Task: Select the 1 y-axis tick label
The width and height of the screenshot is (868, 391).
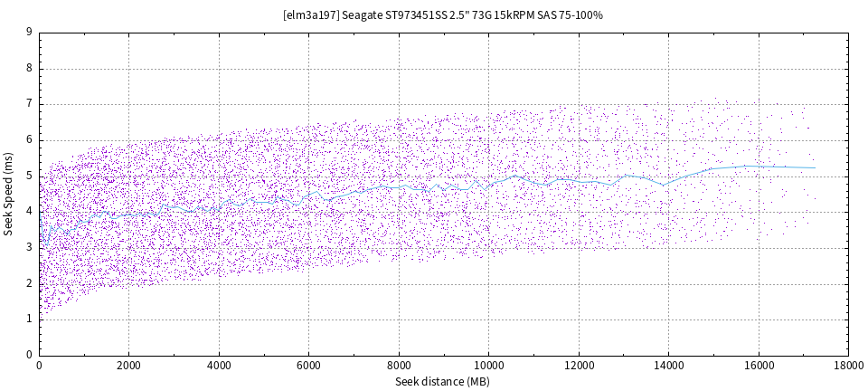Action: pos(29,319)
